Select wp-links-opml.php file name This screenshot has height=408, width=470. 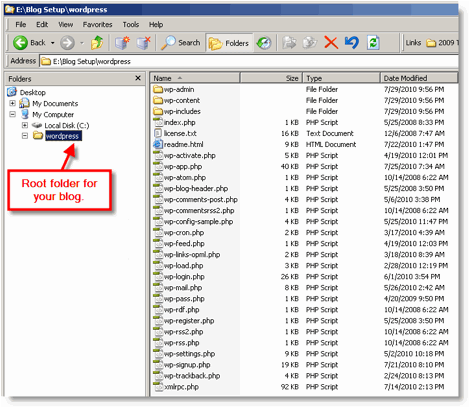[x=192, y=255]
